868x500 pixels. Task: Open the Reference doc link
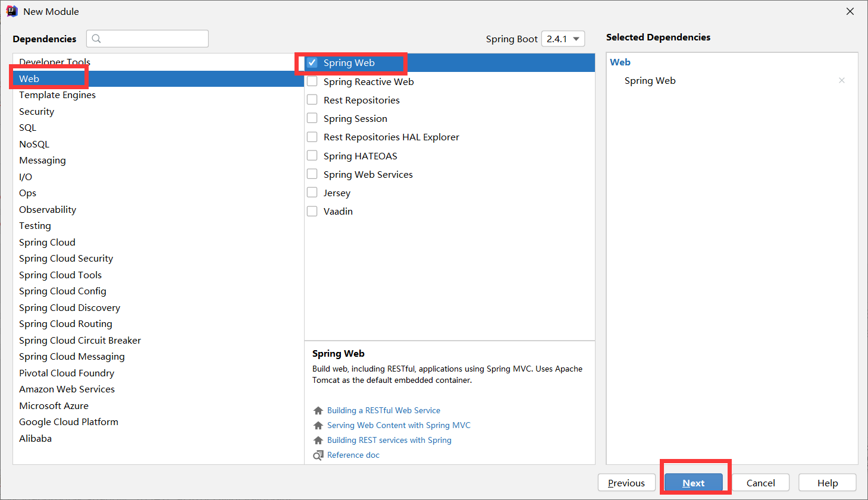coord(353,455)
